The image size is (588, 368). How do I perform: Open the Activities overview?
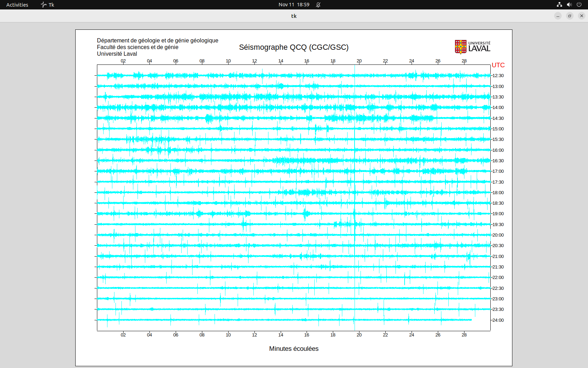(17, 5)
